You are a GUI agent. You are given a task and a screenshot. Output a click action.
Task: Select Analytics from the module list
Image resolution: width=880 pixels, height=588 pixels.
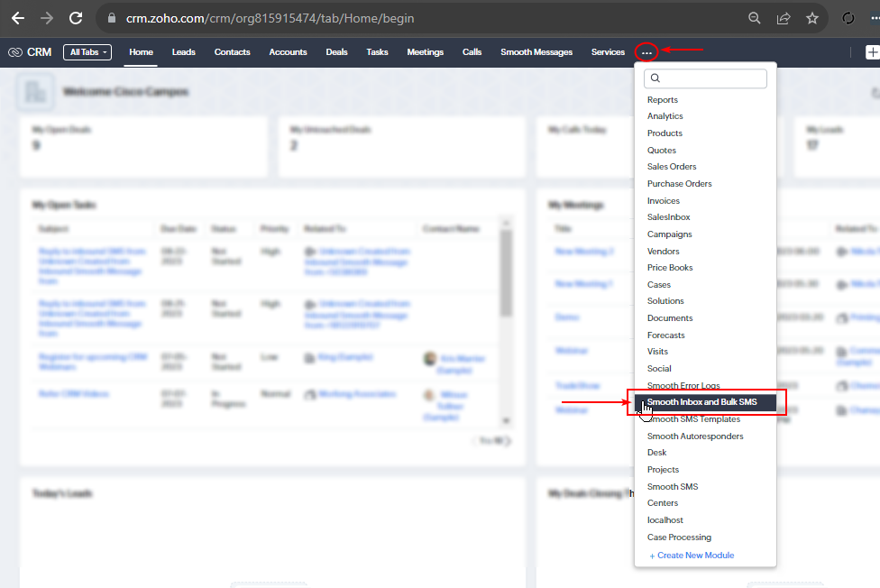[665, 116]
